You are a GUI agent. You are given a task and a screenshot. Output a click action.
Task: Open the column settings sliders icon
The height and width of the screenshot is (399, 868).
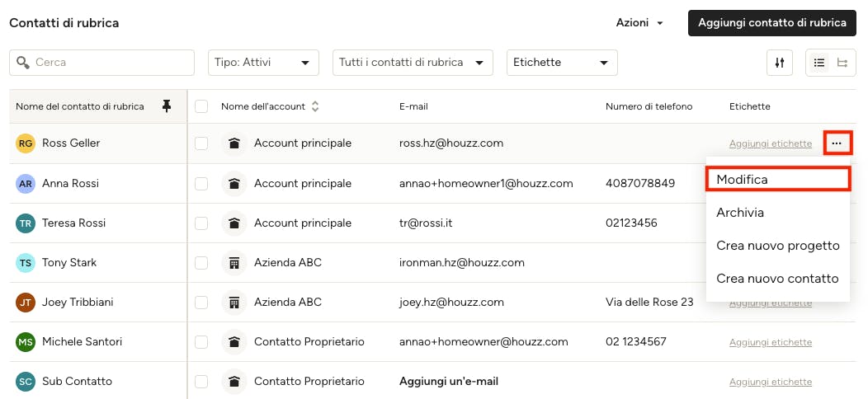click(x=780, y=63)
